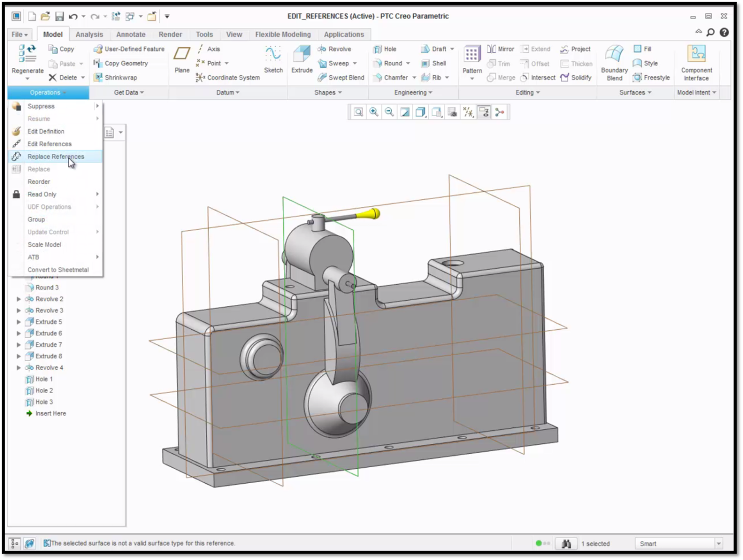The height and width of the screenshot is (560, 743).
Task: Mirror the selected feature
Action: tap(501, 49)
